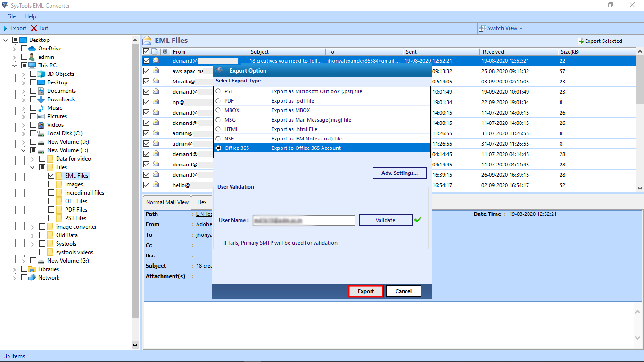This screenshot has width=644, height=362.
Task: Collapse the Files folder node
Action: click(x=33, y=167)
